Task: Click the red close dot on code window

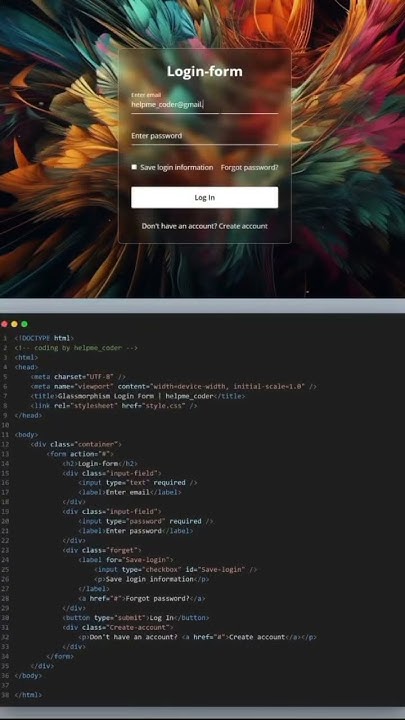Action: click(x=5, y=324)
